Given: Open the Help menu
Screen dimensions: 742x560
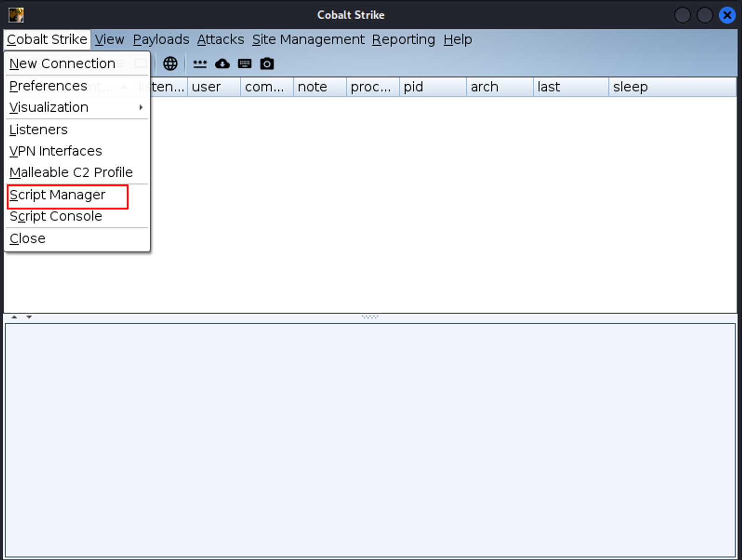Looking at the screenshot, I should coord(458,39).
